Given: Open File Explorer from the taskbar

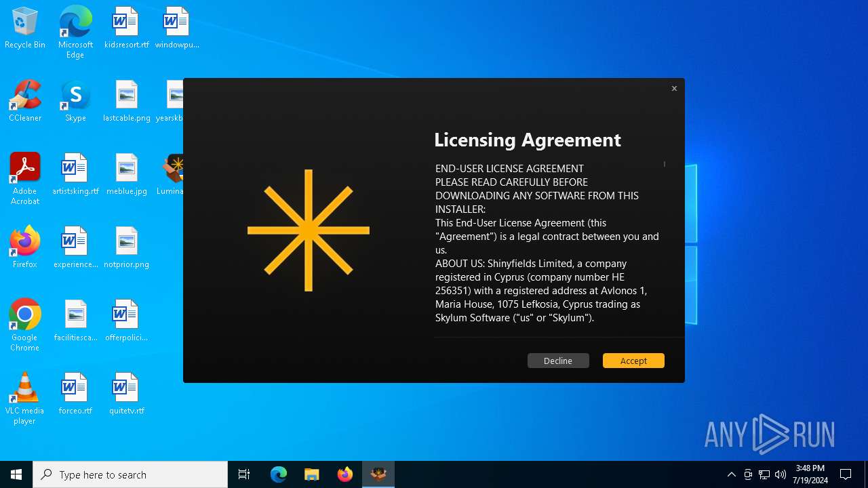Looking at the screenshot, I should pyautogui.click(x=311, y=474).
